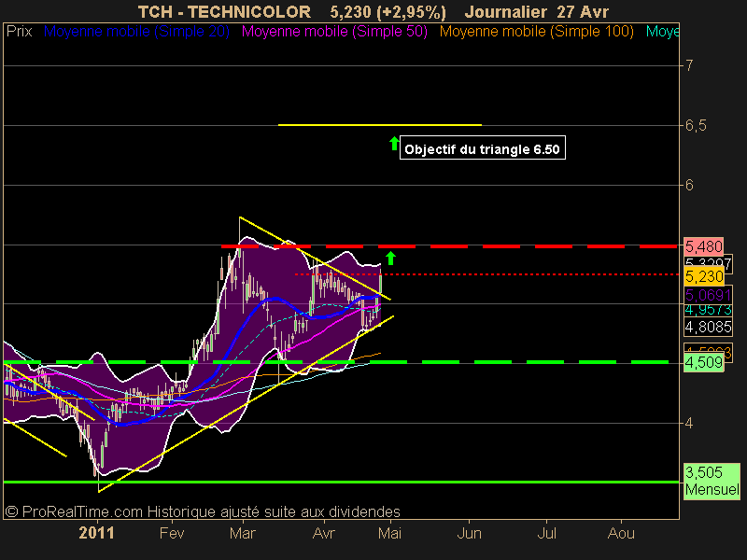Viewport: 747px width, 560px height.
Task: Click the 'Jul' label on the time axis
Action: pyautogui.click(x=547, y=533)
